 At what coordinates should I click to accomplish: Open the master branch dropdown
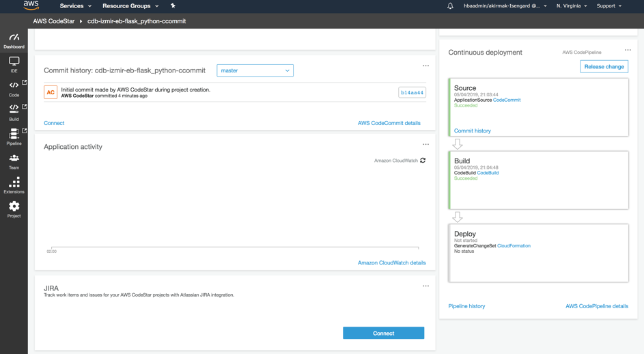click(x=255, y=70)
